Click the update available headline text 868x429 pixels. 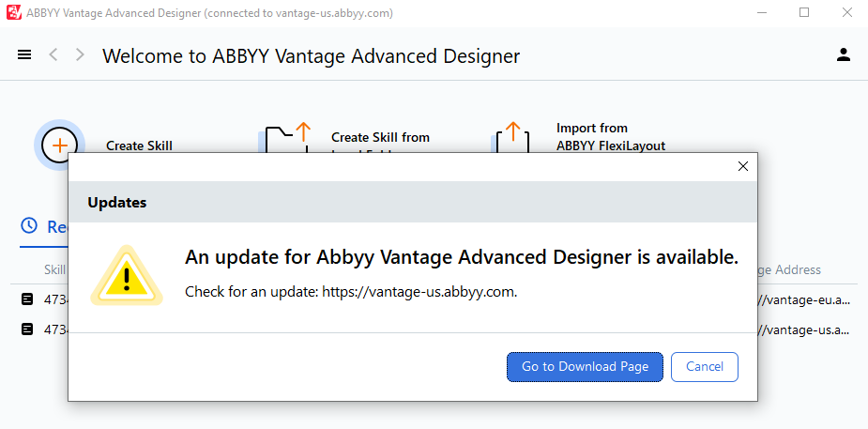click(462, 257)
